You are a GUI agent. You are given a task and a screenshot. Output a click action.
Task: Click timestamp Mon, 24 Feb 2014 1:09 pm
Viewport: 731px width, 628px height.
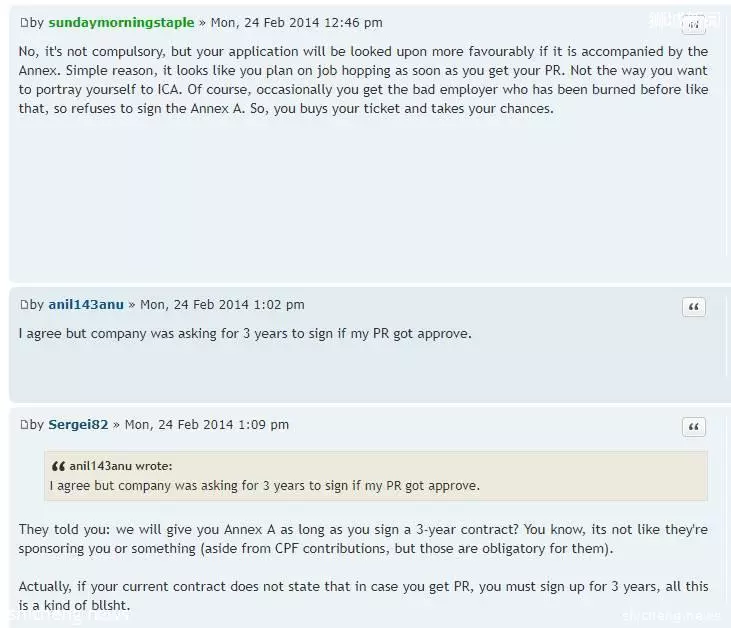pyautogui.click(x=207, y=425)
